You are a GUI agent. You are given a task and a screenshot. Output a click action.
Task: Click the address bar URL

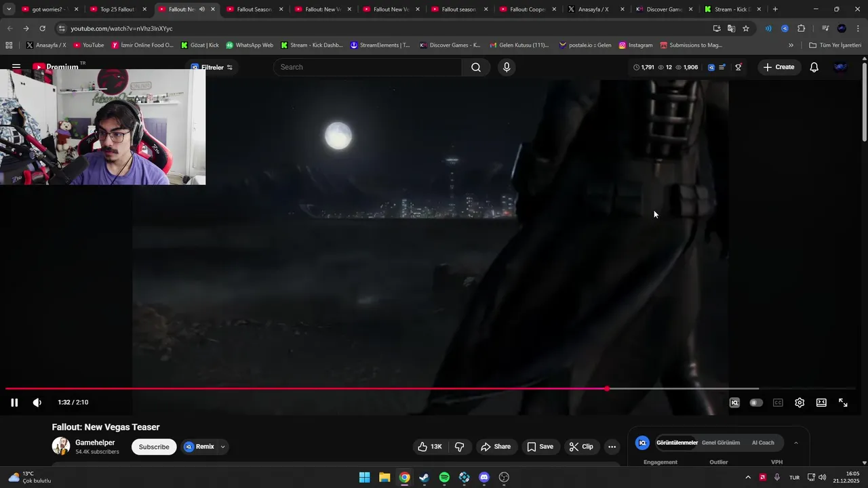click(121, 28)
